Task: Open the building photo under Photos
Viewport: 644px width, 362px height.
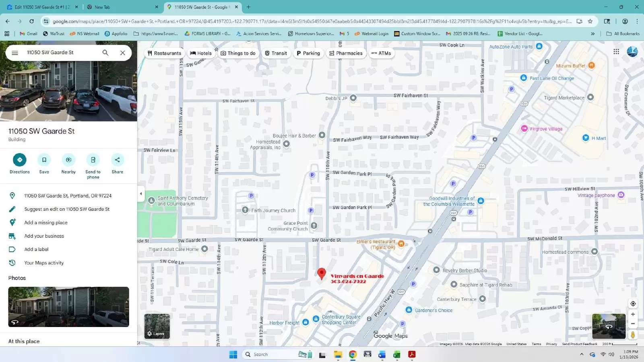Action: [68, 307]
